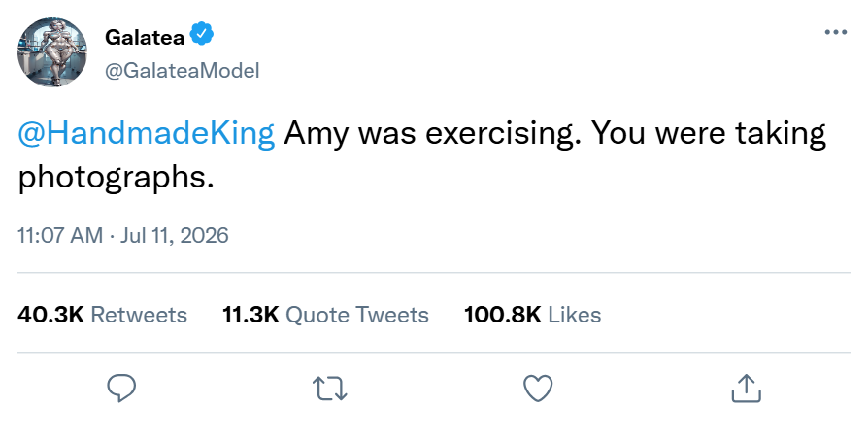The image size is (868, 441).
Task: Click the word 'Likes' label
Action: point(575,315)
